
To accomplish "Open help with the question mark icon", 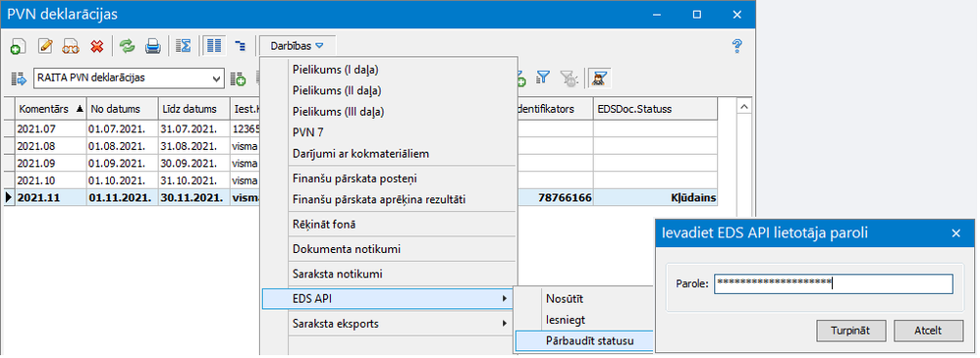I will click(736, 46).
